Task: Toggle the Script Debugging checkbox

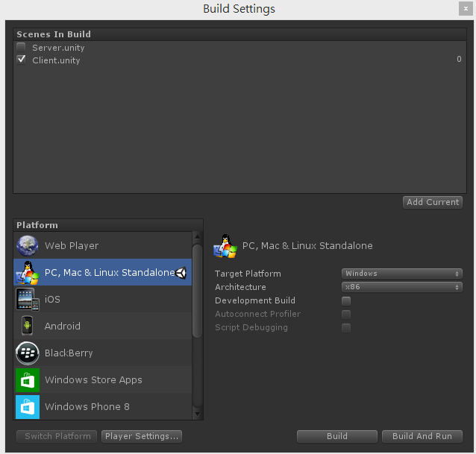Action: (346, 327)
